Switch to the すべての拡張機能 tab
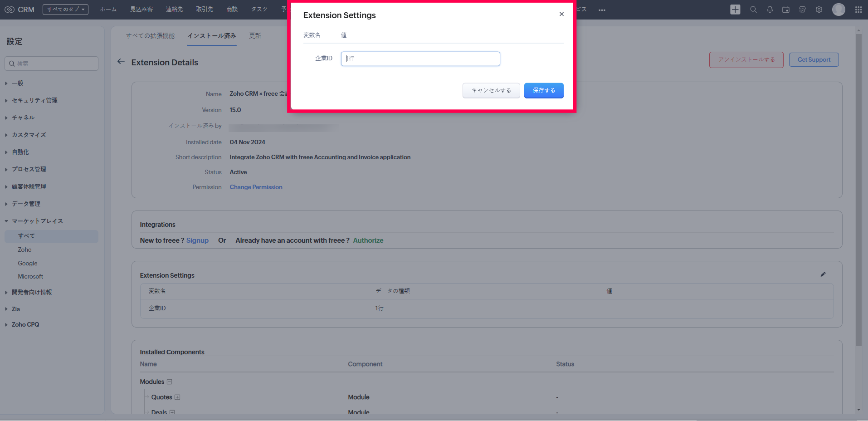Image resolution: width=868 pixels, height=421 pixels. point(150,36)
